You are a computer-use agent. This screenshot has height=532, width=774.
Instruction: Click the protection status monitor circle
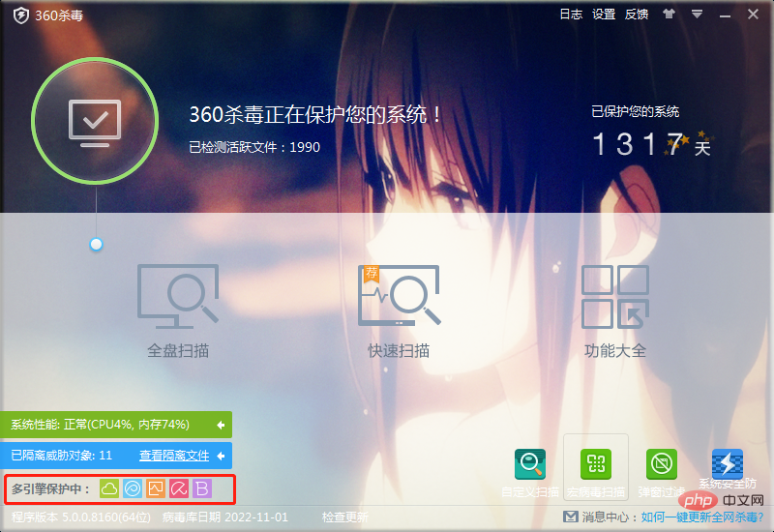coord(95,122)
